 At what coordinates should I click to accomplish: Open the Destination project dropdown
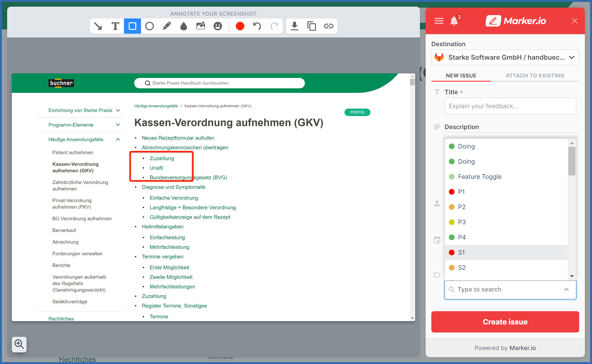click(505, 57)
